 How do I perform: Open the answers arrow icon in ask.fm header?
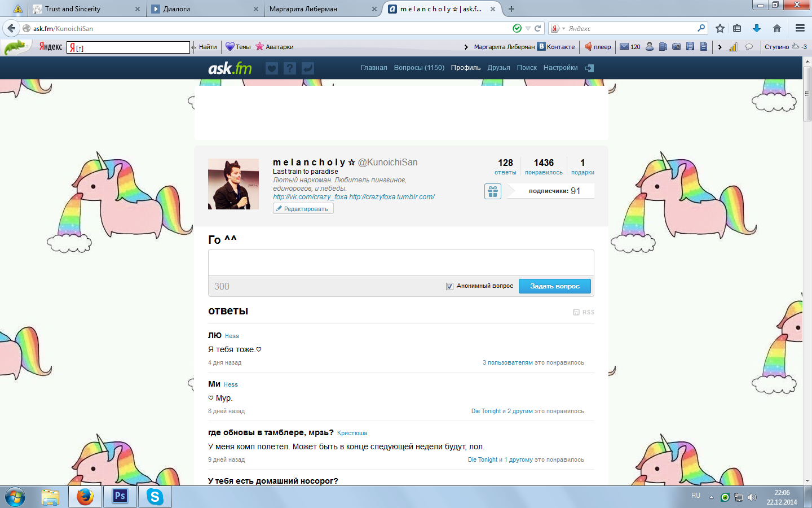tap(308, 68)
